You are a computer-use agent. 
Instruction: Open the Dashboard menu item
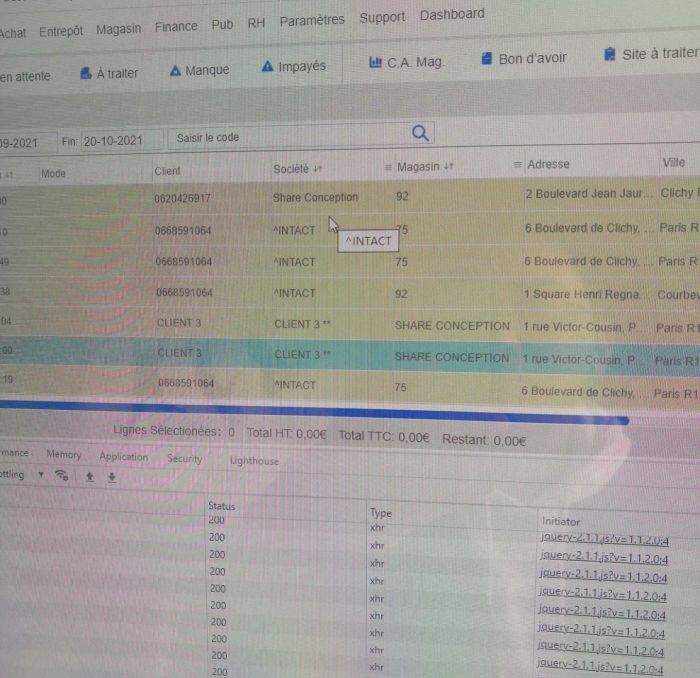(x=451, y=14)
